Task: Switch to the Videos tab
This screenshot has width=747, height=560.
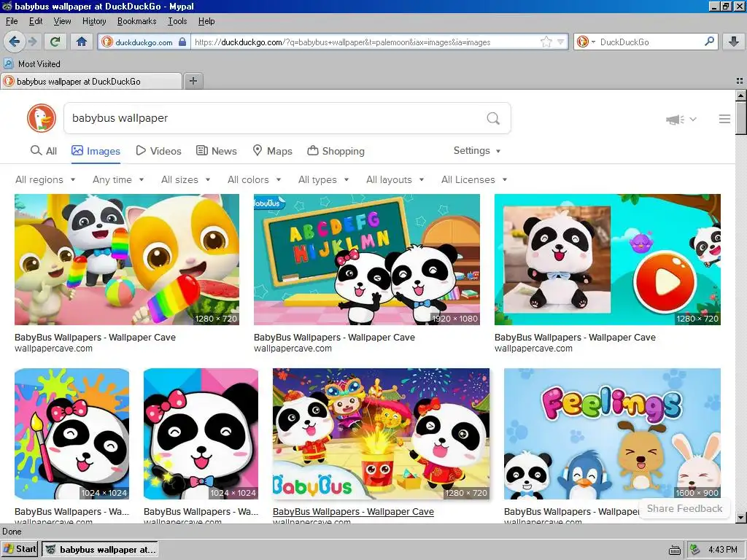Action: pos(158,151)
